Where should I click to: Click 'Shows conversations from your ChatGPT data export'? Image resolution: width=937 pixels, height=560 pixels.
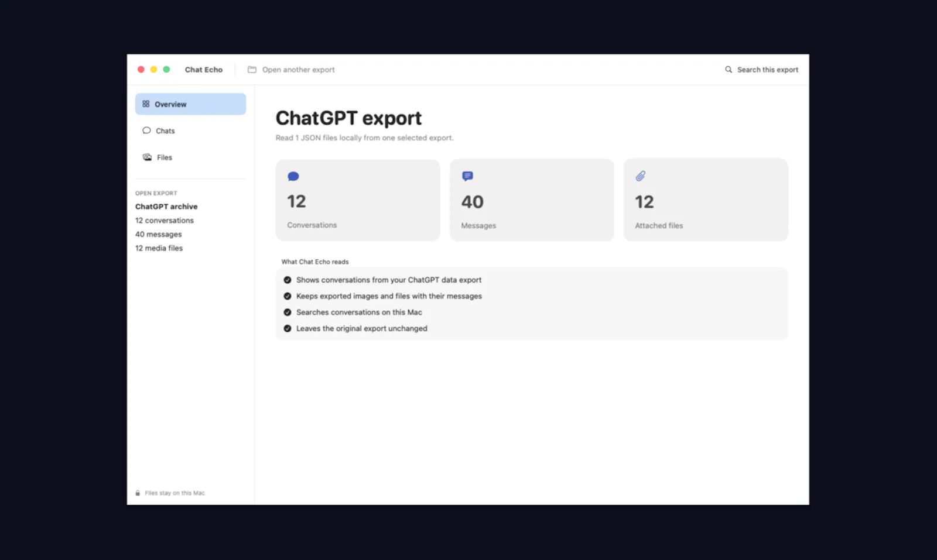point(389,280)
